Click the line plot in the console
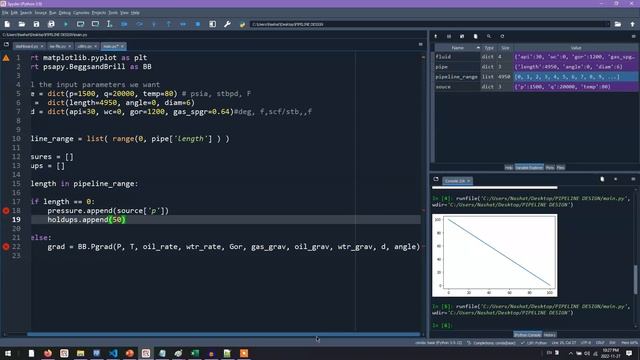Screen dimensions: 640x360 pyautogui.click(x=495, y=255)
